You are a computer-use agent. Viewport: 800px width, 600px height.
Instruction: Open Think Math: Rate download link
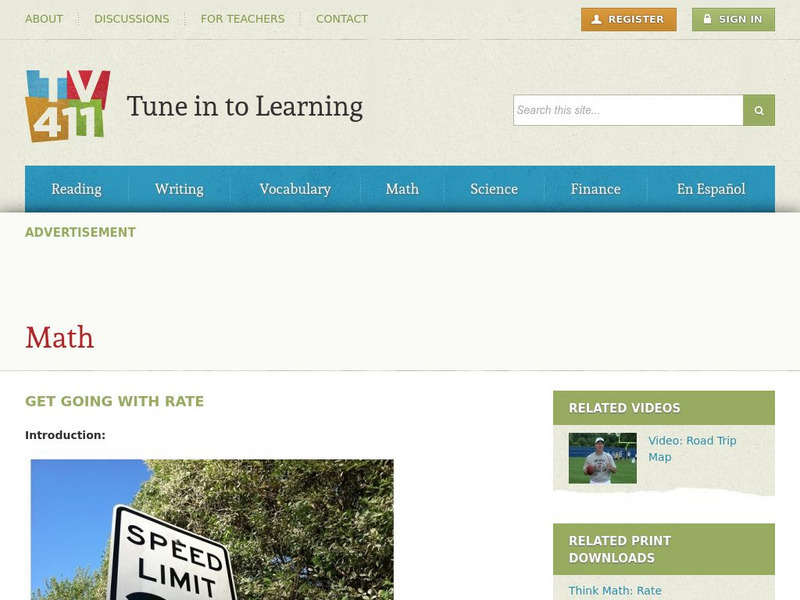[615, 590]
